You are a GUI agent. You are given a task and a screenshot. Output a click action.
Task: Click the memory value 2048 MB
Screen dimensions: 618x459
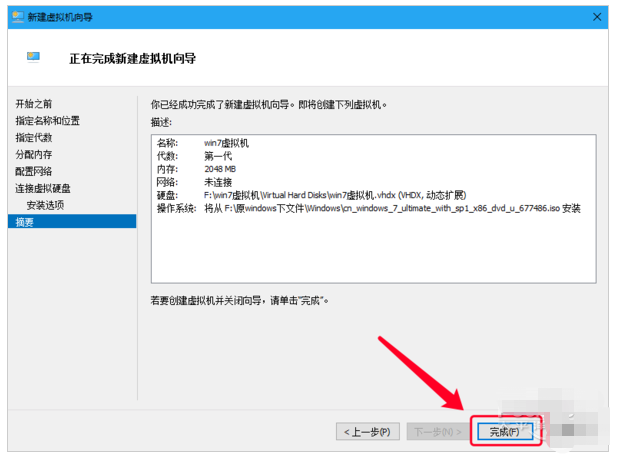[x=220, y=169]
